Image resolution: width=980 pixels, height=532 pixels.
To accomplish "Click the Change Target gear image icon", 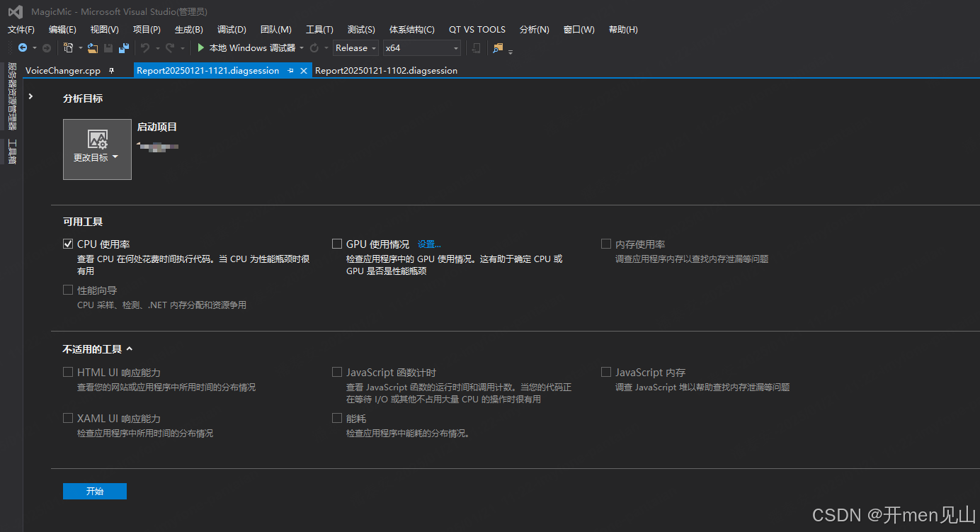I will (x=98, y=140).
